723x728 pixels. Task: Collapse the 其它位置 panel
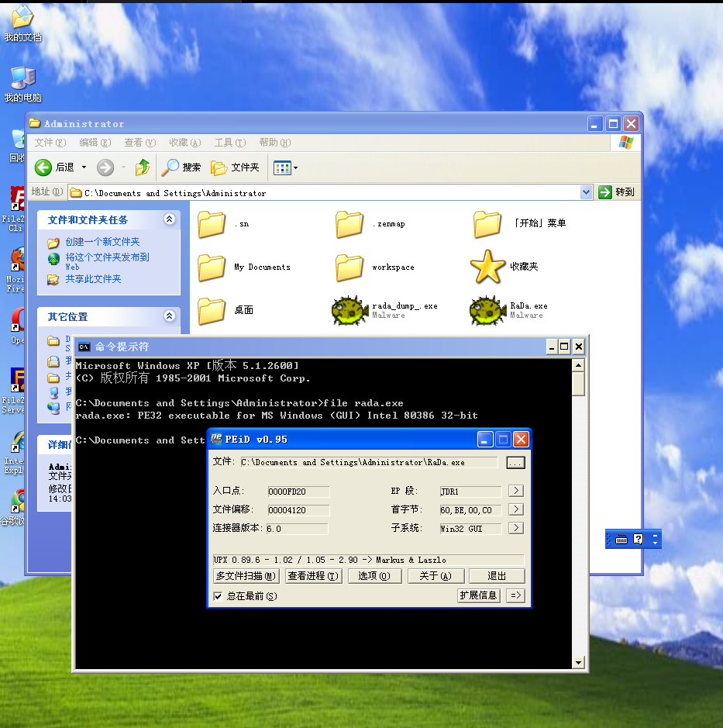pos(170,316)
